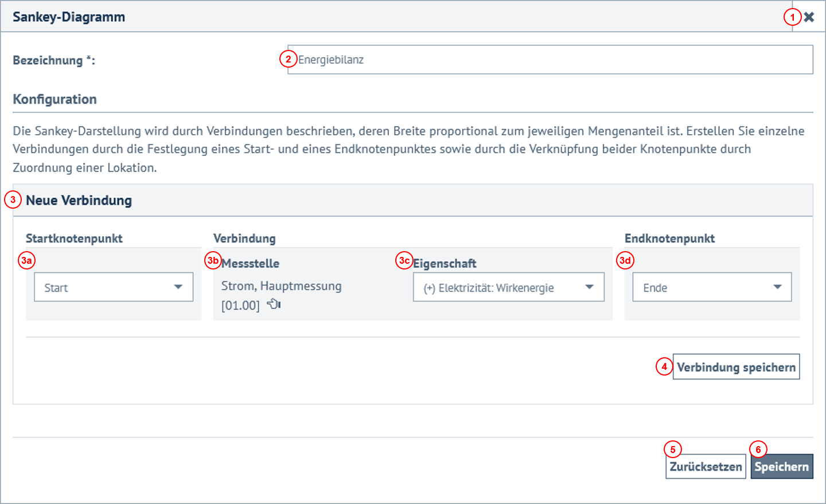Screen dimensions: 826x504
Task: Save the diagram with Speichern
Action: pyautogui.click(x=782, y=466)
